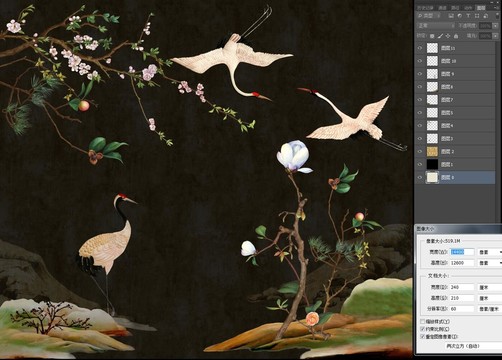Filter layers by shape layers icon

point(477,16)
